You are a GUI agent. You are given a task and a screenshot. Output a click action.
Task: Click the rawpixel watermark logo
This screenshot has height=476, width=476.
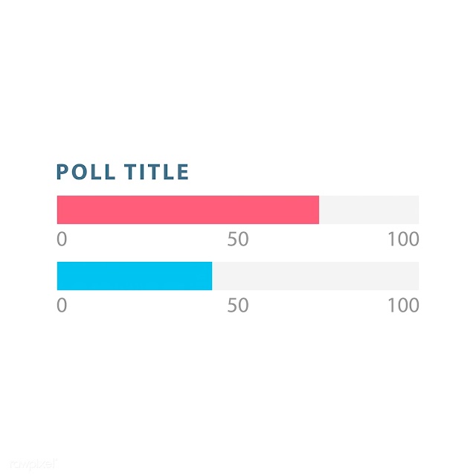(x=33, y=464)
